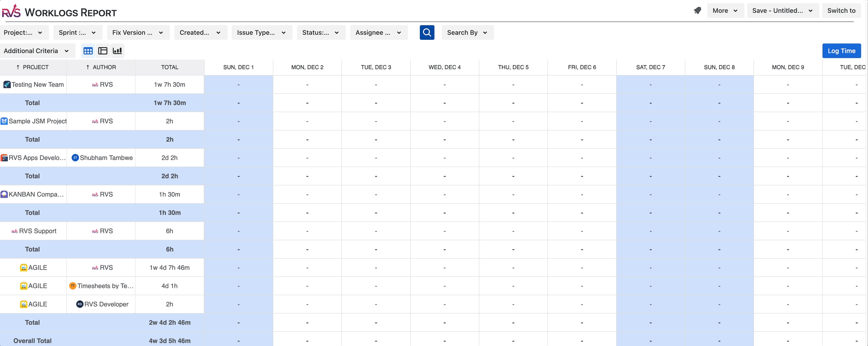Click the RVS Support project cell
This screenshot has height=346, width=868.
click(33, 231)
